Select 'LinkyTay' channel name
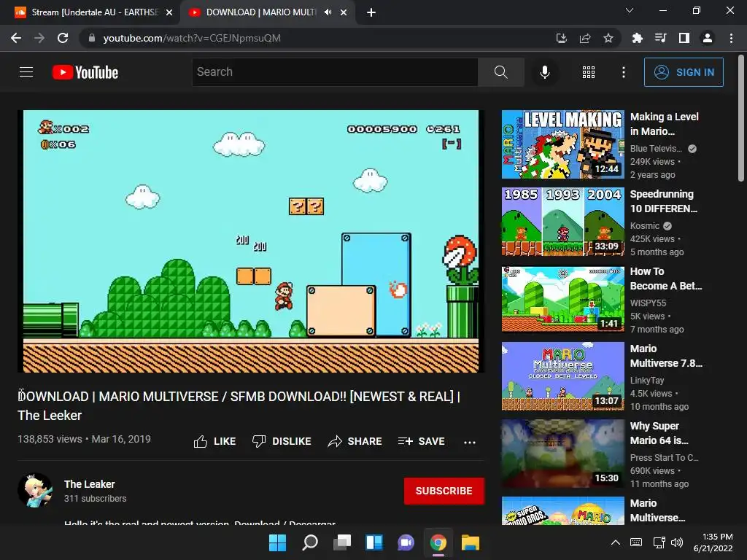The image size is (747, 560). point(647,380)
